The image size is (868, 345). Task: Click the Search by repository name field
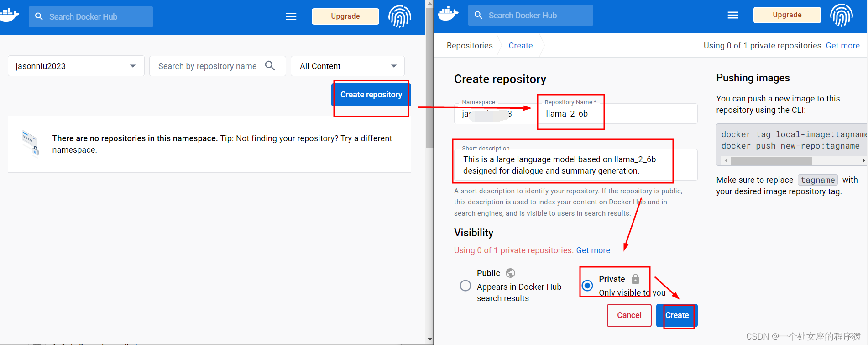pos(218,66)
